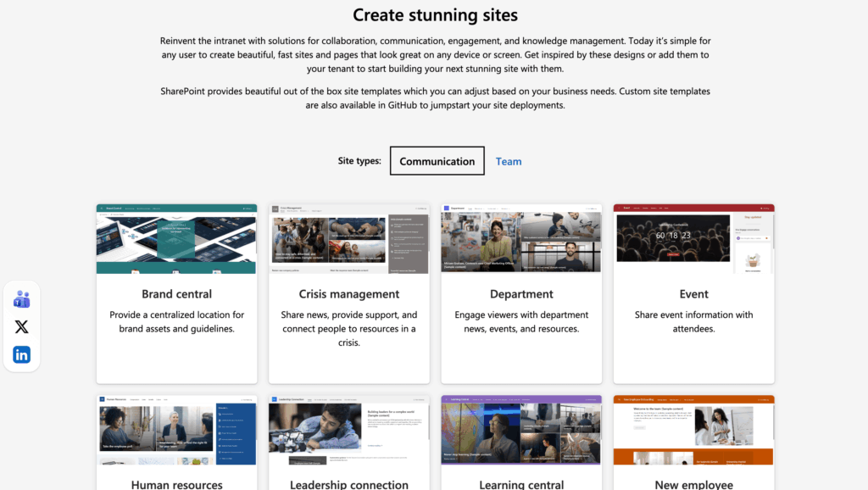
Task: Click the Crisis management card title
Action: pos(348,294)
